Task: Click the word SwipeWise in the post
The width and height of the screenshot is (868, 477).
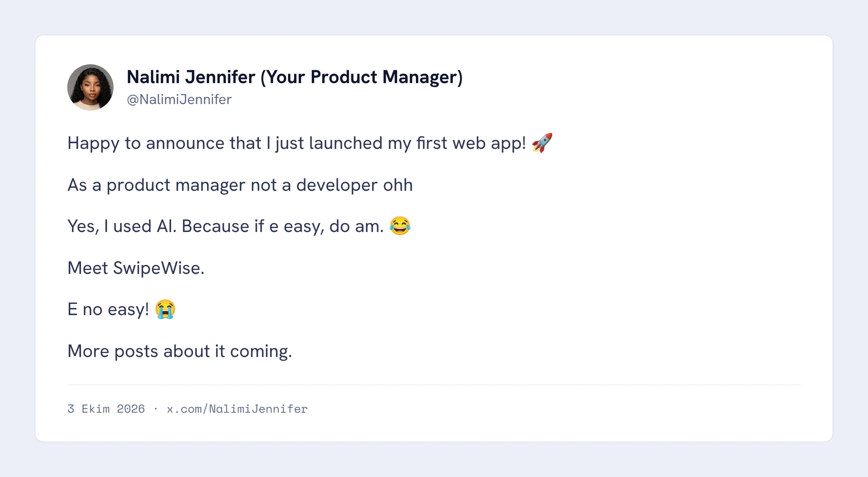Action: [159, 268]
